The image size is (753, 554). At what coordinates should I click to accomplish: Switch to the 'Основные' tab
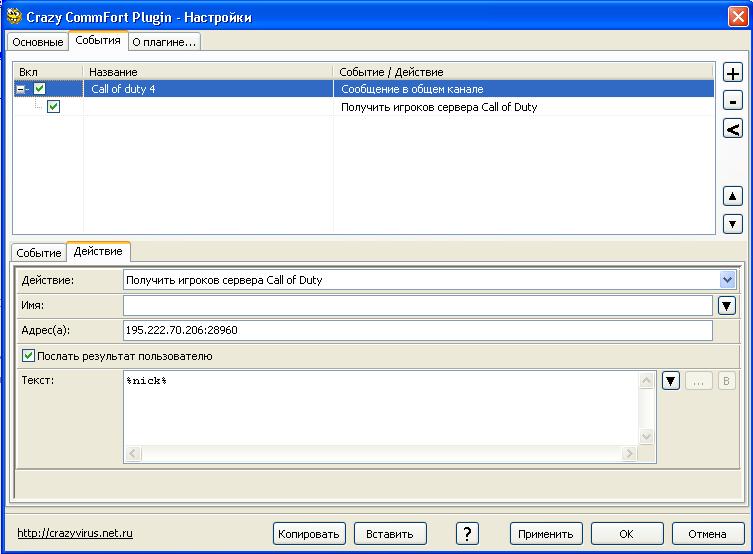coord(38,41)
